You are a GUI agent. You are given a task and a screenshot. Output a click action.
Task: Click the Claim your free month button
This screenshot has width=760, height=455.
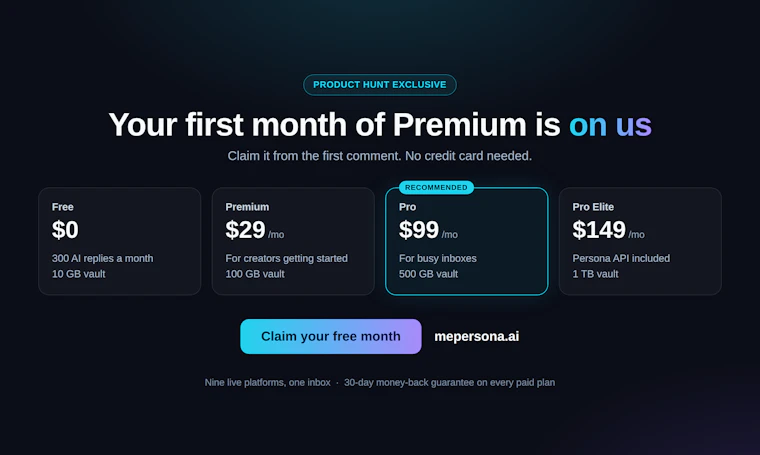tap(331, 336)
